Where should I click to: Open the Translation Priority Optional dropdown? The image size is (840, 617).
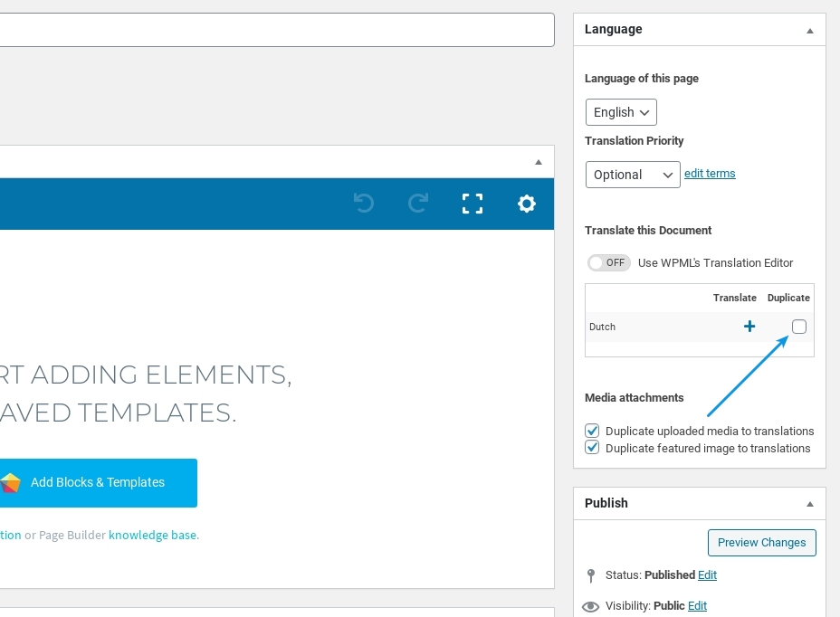tap(632, 175)
